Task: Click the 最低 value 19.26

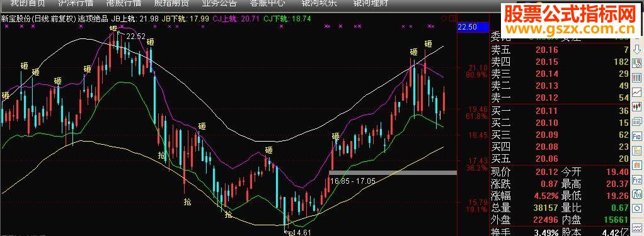Action: (x=618, y=196)
